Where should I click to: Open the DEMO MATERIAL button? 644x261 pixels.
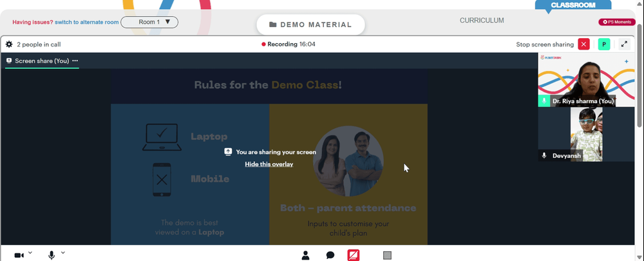pyautogui.click(x=310, y=24)
